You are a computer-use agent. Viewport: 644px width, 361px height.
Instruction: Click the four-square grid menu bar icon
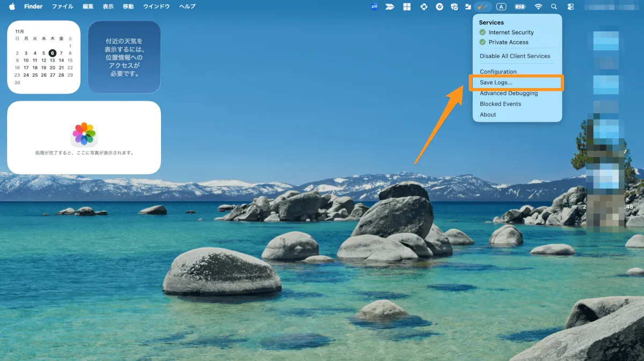click(407, 6)
